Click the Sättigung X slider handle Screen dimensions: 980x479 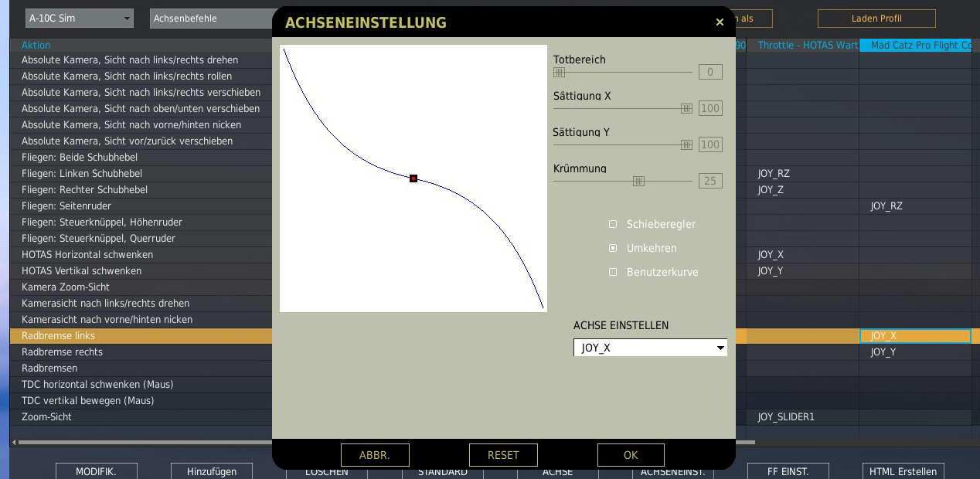686,108
